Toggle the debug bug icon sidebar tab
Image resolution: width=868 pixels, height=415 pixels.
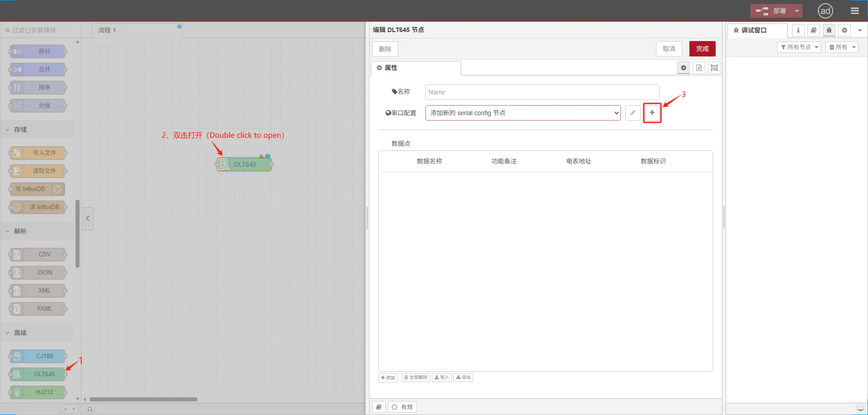[829, 30]
